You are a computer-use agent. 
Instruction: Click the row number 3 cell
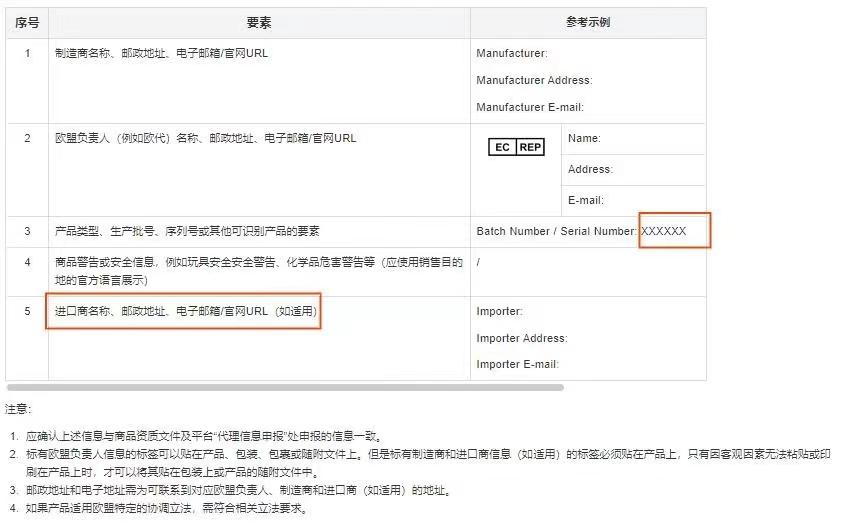[x=27, y=231]
